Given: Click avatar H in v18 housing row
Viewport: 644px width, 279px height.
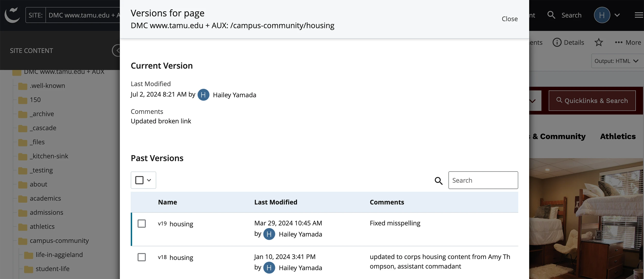Looking at the screenshot, I should coord(269,268).
